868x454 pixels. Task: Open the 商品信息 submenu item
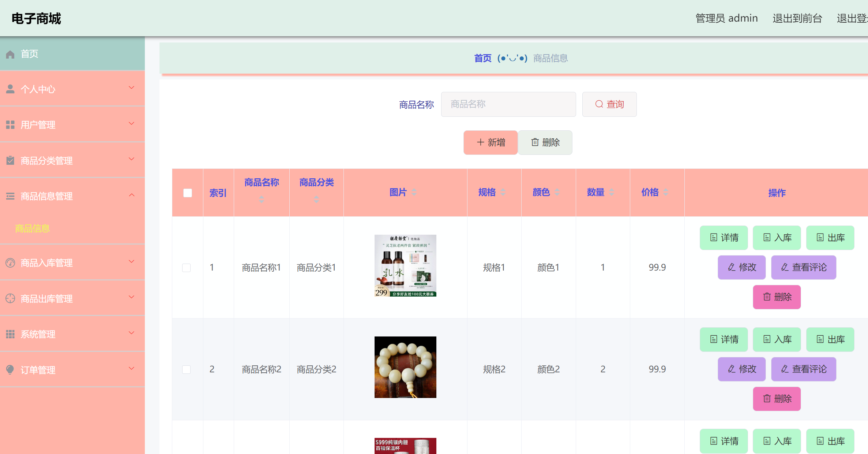(x=32, y=228)
